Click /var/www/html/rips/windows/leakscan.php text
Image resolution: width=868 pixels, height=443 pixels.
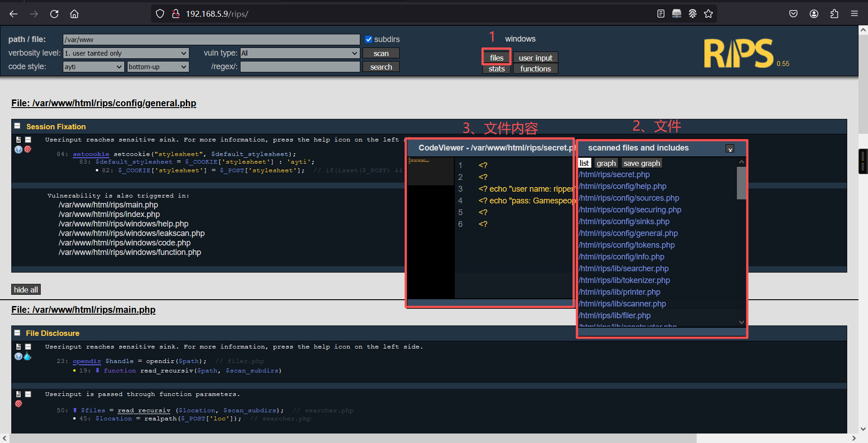coord(131,233)
